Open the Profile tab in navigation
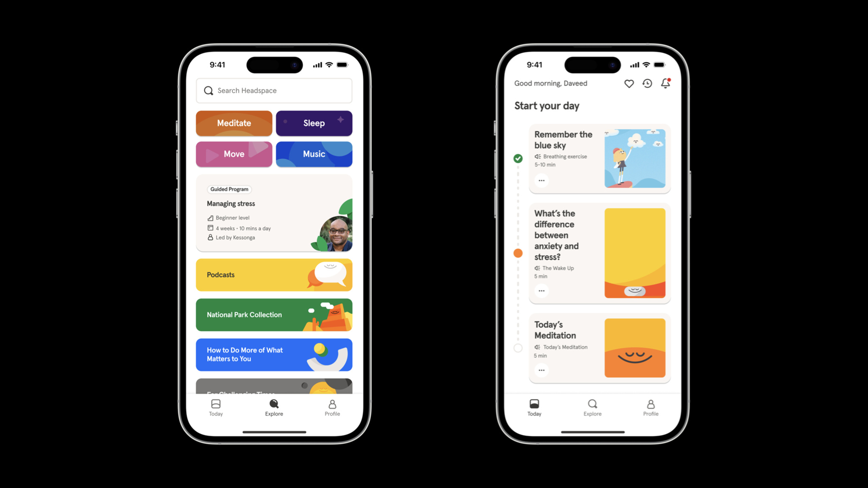Viewport: 868px width, 488px height. point(331,408)
